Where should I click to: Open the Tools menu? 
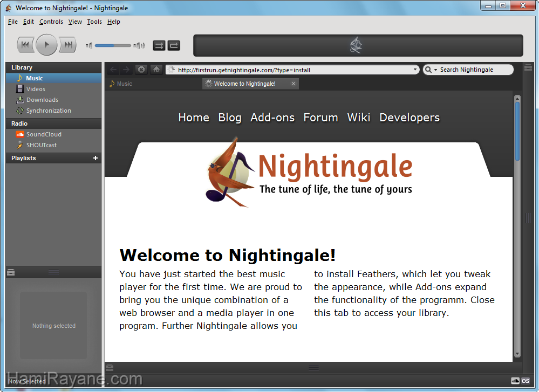tap(94, 22)
